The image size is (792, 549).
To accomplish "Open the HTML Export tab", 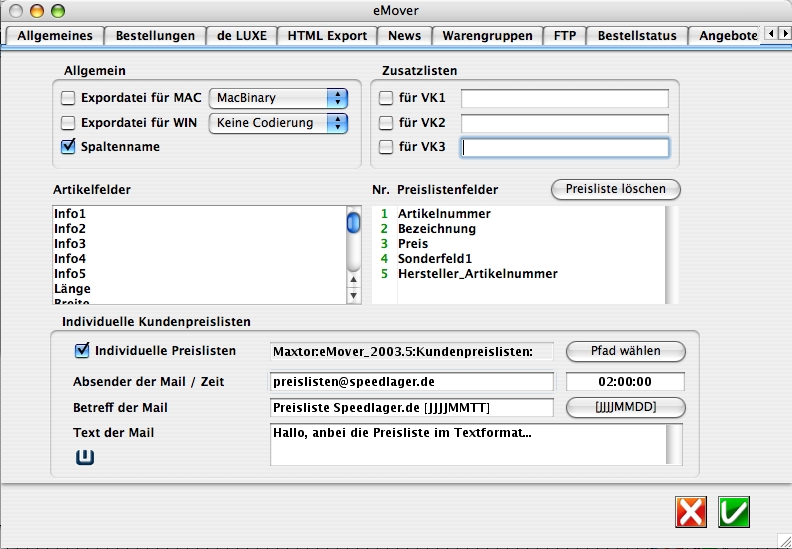I will tap(327, 35).
